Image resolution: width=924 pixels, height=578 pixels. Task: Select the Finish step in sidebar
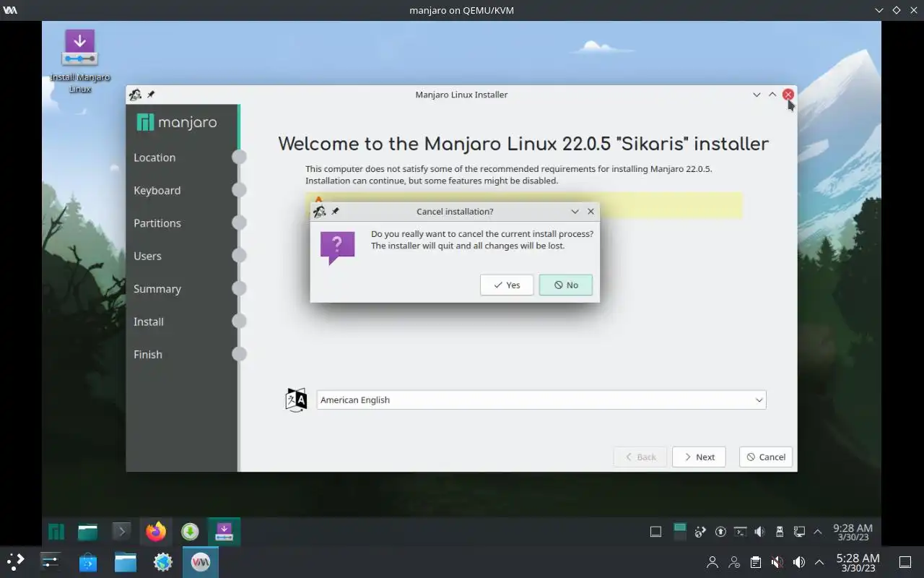coord(148,355)
